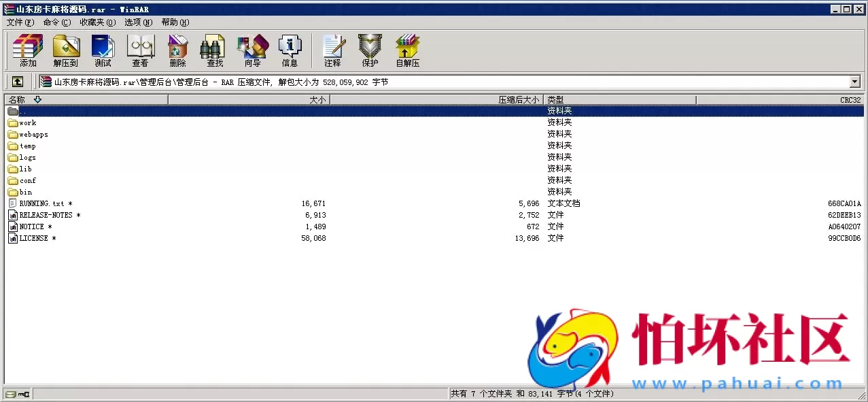The height and width of the screenshot is (402, 868).
Task: Click the 删除 (Delete) toolbar icon
Action: 177,49
